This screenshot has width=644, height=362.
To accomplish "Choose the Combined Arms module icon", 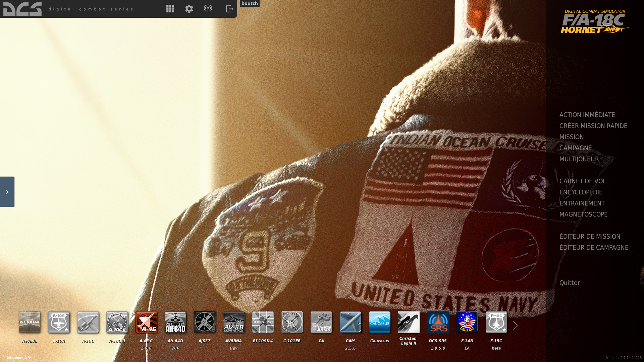I will click(321, 322).
